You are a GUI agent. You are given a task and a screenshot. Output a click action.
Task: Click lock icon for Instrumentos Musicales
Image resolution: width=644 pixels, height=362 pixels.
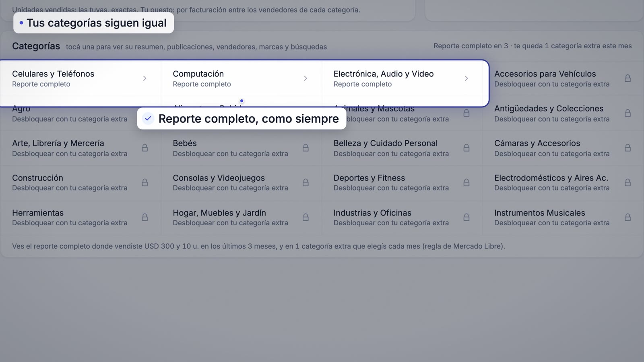tap(627, 217)
